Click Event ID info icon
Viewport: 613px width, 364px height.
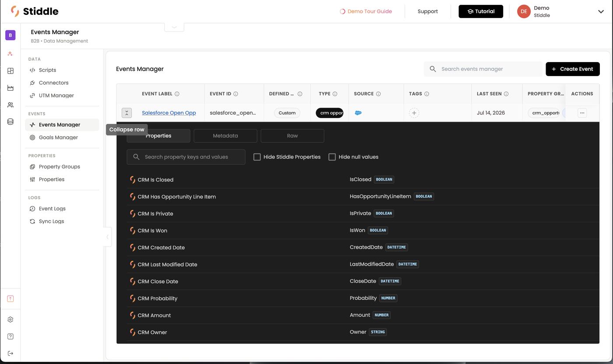[x=236, y=94]
